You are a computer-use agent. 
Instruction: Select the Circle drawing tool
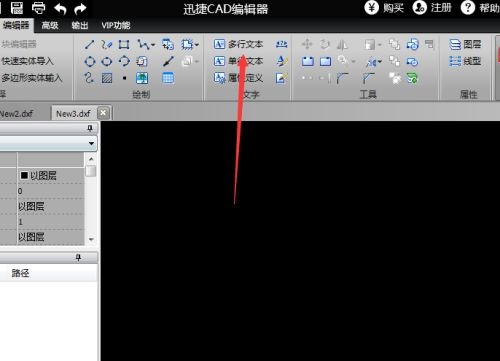[90, 61]
